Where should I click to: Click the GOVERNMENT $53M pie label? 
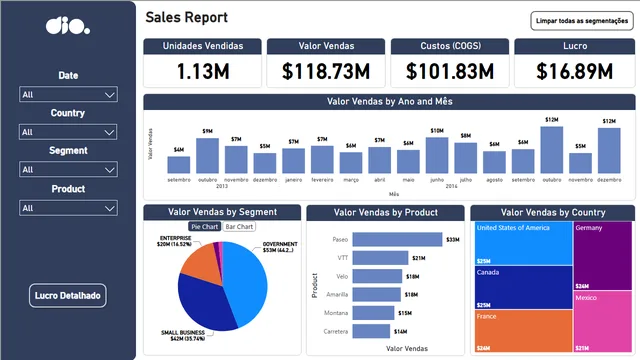click(280, 247)
